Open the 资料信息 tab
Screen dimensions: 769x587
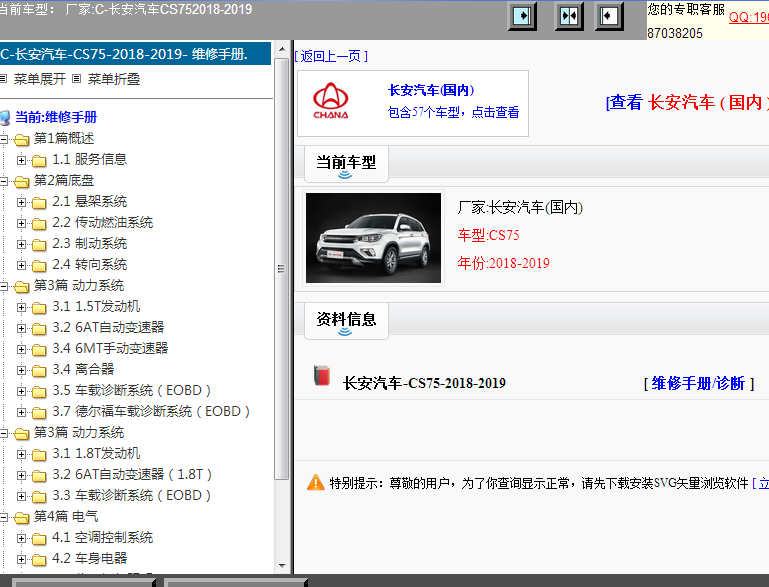[x=346, y=321]
